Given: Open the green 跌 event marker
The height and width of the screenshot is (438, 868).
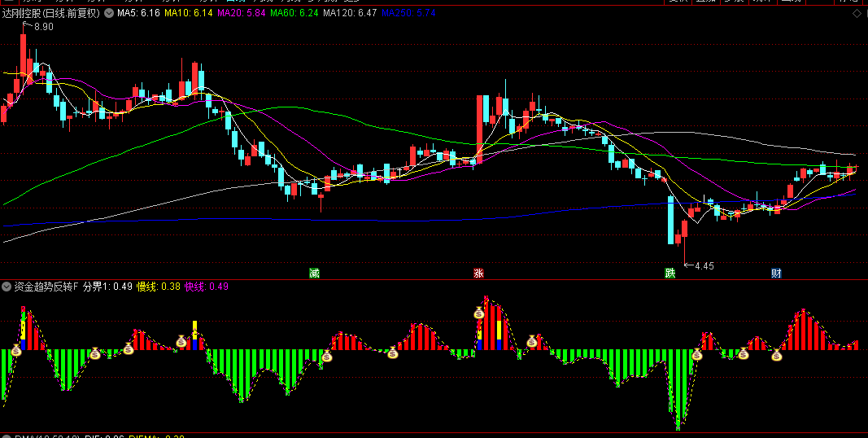Looking at the screenshot, I should [670, 273].
